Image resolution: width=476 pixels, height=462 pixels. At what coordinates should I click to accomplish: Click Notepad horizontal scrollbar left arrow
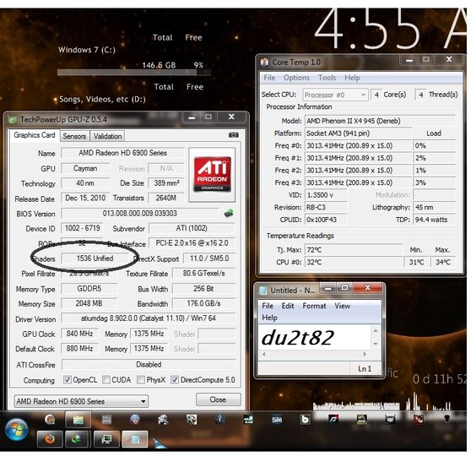pyautogui.click(x=264, y=354)
